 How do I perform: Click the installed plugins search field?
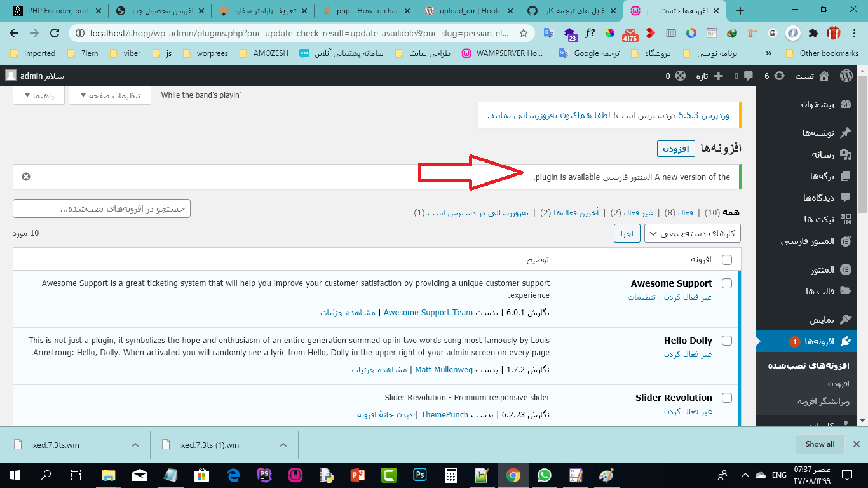pyautogui.click(x=102, y=208)
